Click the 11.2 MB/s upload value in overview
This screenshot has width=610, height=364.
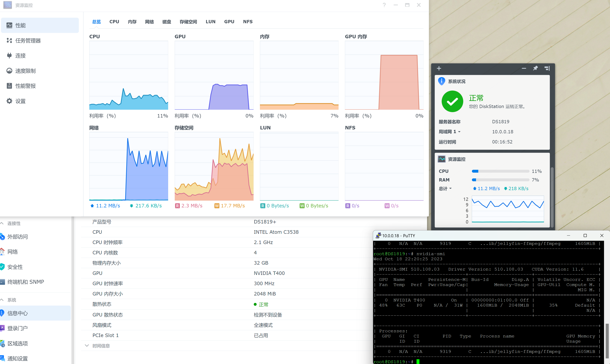[108, 206]
